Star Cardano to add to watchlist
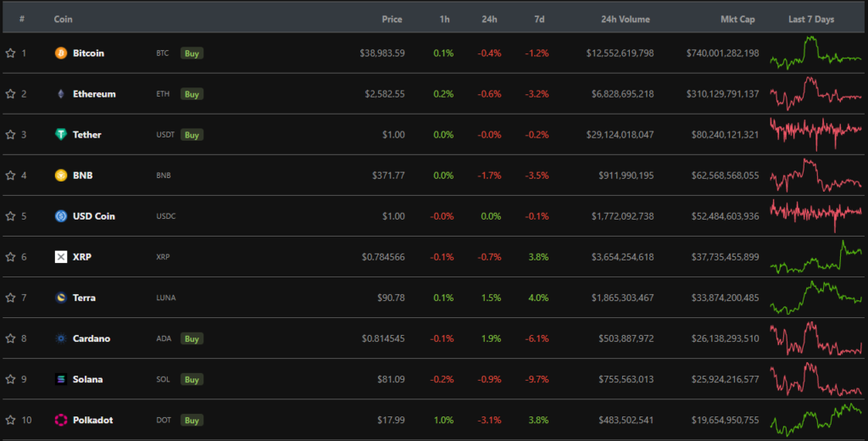The height and width of the screenshot is (441, 868). tap(10, 338)
